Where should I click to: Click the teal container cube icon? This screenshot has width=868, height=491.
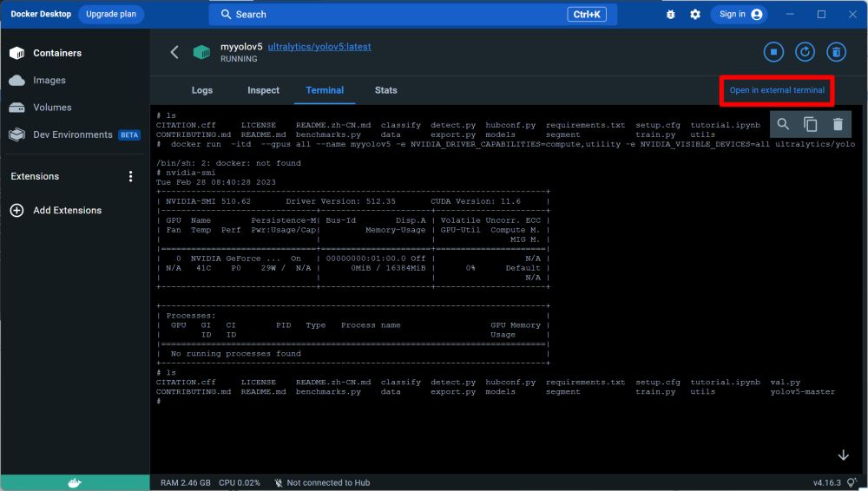click(201, 52)
